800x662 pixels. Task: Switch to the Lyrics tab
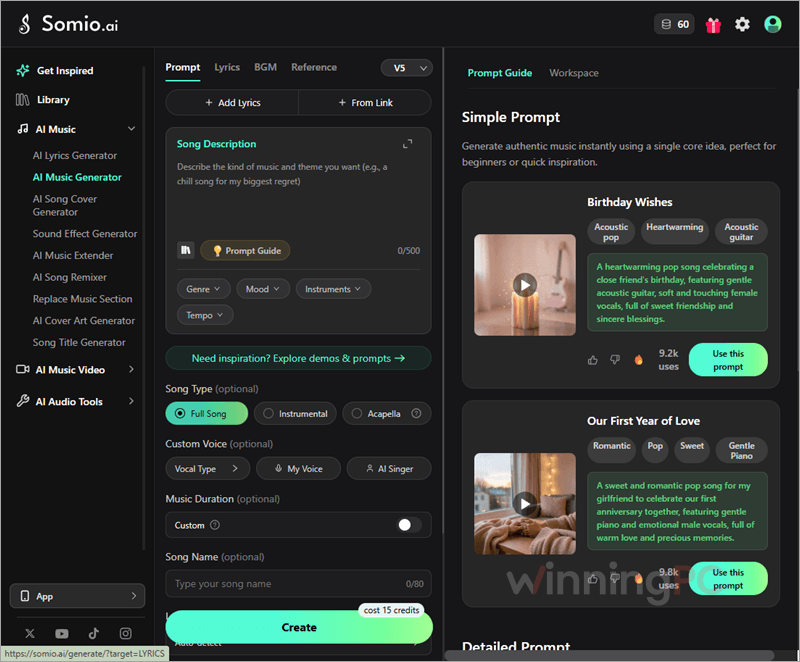(x=227, y=67)
